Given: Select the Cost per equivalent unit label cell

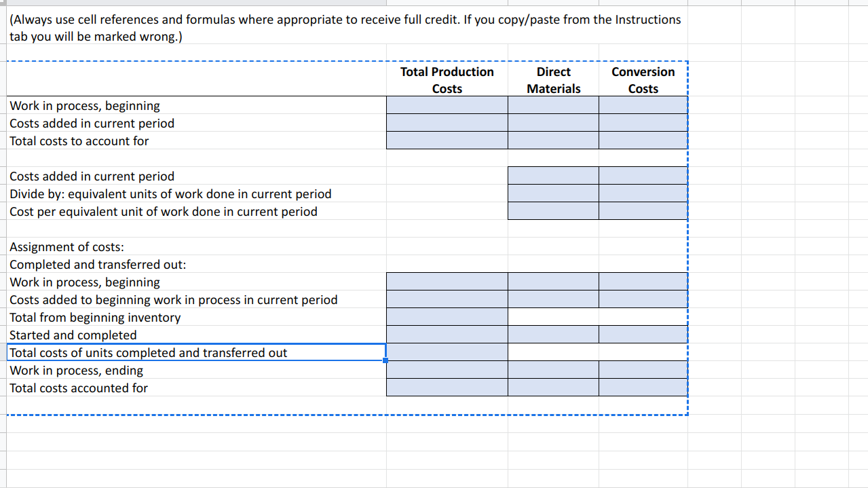Looking at the screenshot, I should (x=163, y=211).
